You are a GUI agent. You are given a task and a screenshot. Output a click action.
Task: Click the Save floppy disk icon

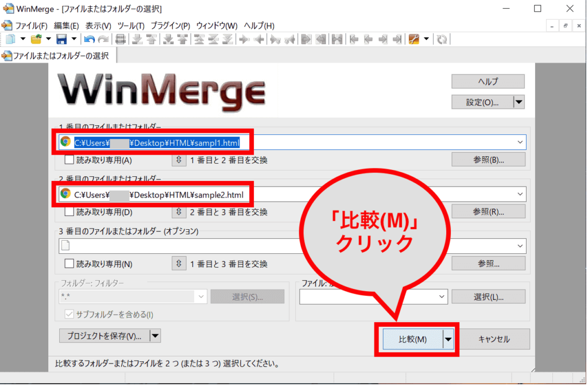click(x=61, y=39)
